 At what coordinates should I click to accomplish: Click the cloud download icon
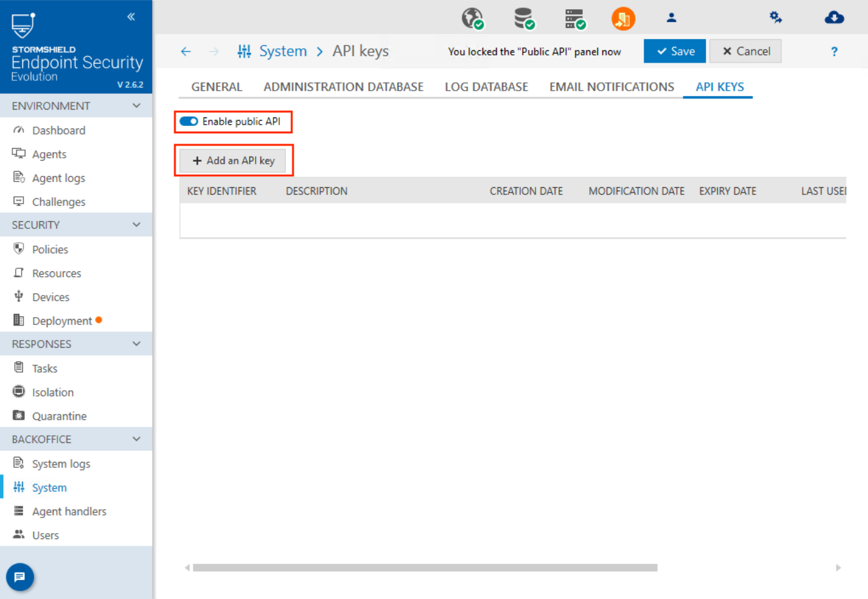833,18
